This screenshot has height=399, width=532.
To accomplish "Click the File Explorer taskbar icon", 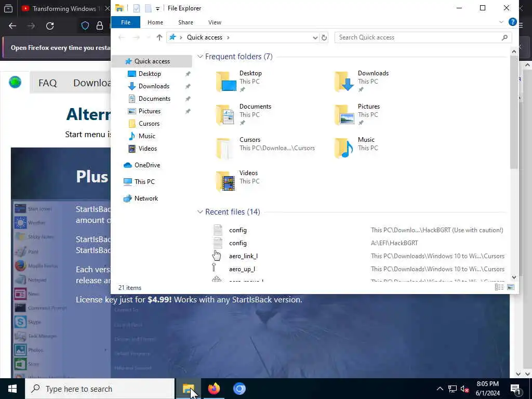I will tap(188, 389).
